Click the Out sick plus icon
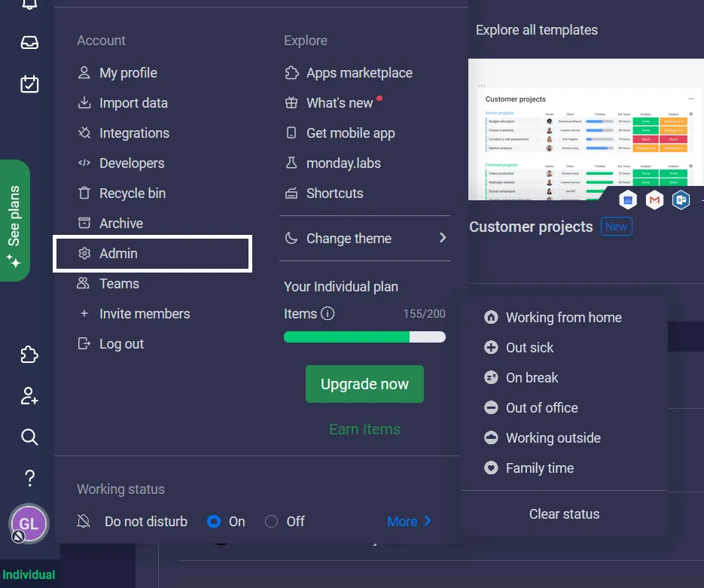This screenshot has height=588, width=704. click(x=491, y=347)
